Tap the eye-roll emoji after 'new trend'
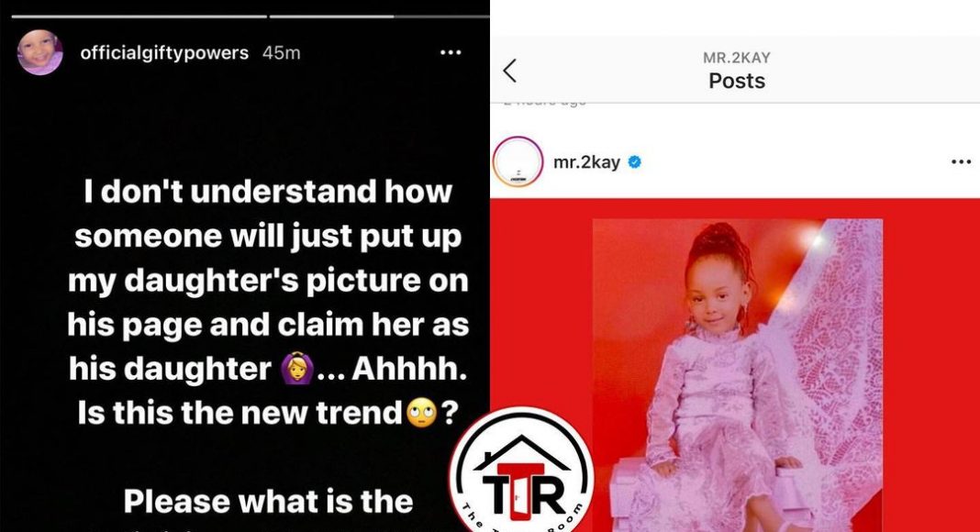 coord(422,413)
